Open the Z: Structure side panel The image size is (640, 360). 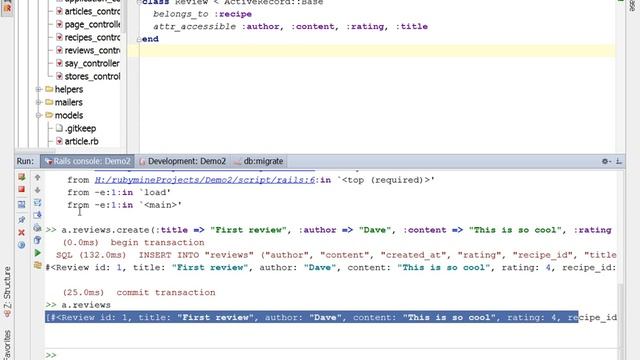(7, 292)
